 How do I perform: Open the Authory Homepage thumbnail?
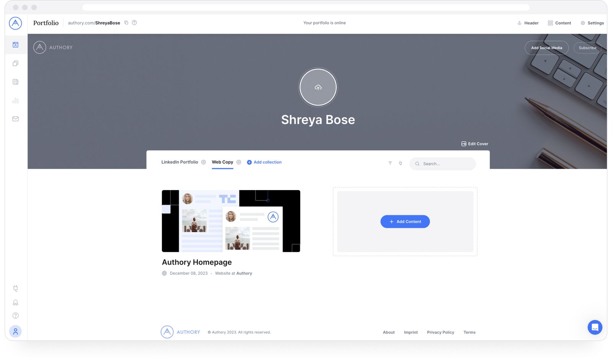(231, 221)
